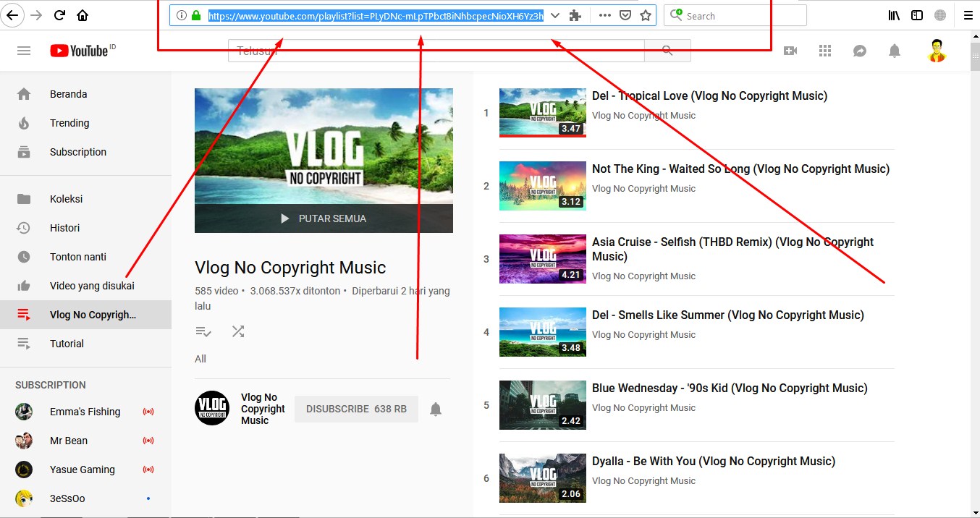This screenshot has height=518, width=980.
Task: Open Tonton nanti in the sidebar
Action: [85, 257]
